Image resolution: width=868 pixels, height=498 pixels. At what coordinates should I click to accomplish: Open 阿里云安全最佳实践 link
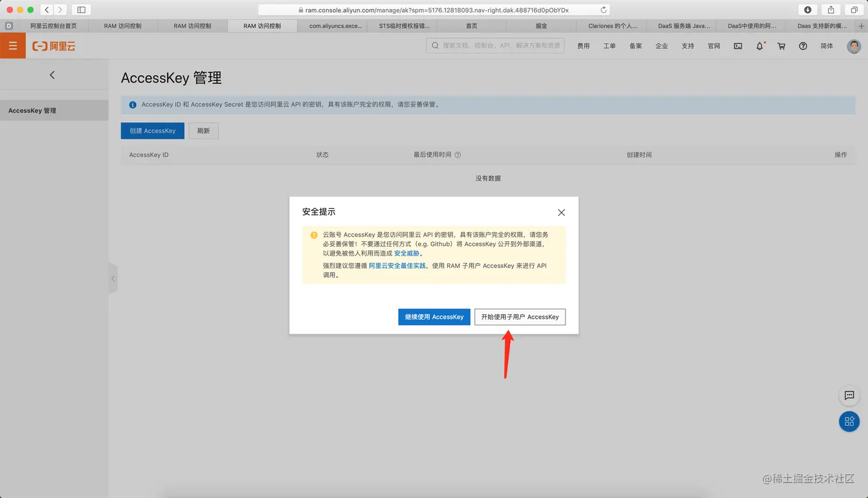click(397, 266)
